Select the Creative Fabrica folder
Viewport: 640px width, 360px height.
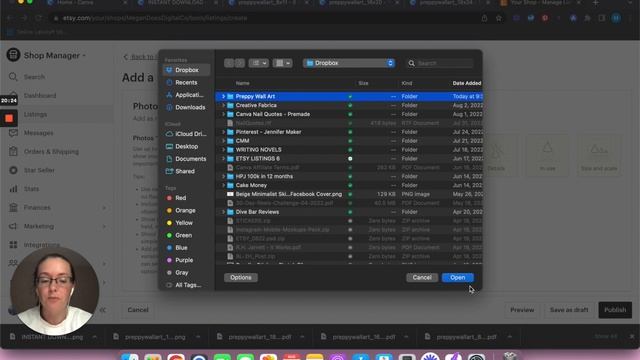349,105
